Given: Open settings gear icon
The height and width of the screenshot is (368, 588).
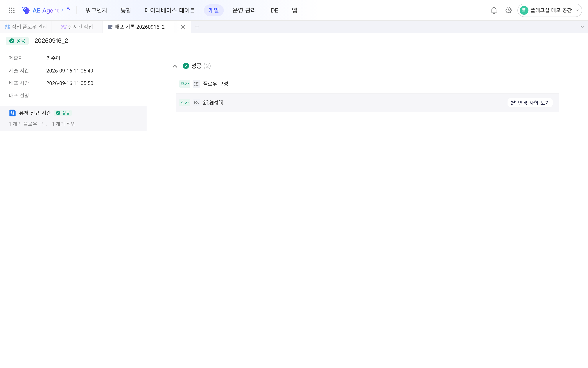Looking at the screenshot, I should point(509,10).
